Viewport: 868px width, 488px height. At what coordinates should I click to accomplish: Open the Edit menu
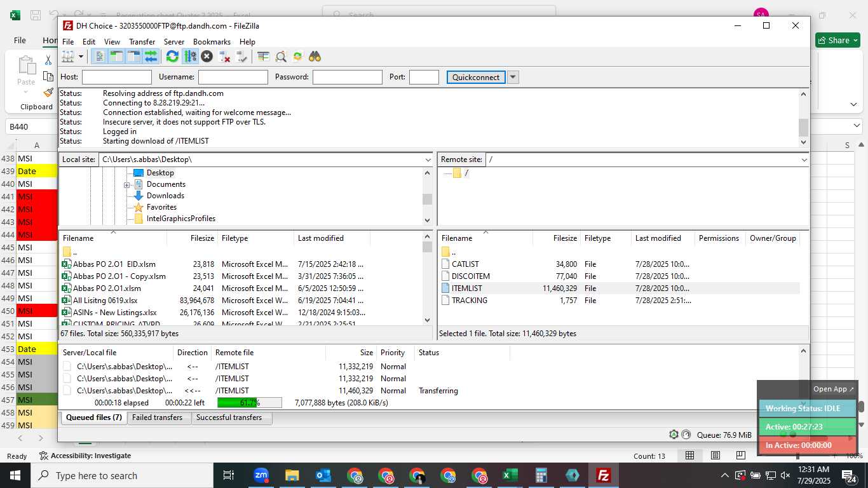tap(89, 42)
